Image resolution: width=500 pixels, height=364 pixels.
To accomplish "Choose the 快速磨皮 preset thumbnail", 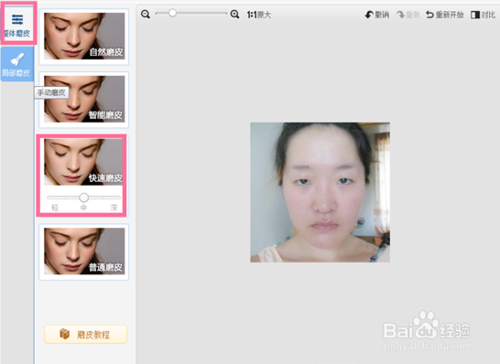I will click(x=83, y=162).
